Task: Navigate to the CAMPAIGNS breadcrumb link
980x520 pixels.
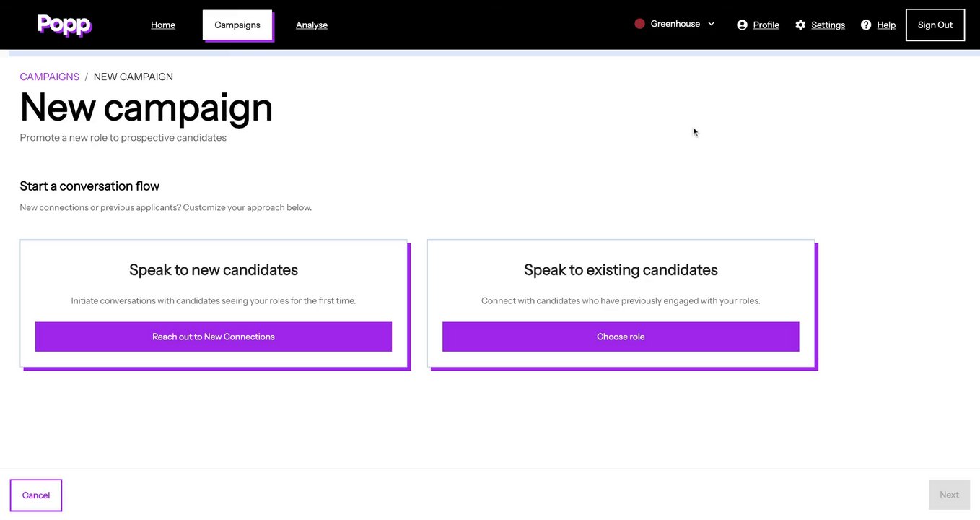Action: click(x=50, y=77)
